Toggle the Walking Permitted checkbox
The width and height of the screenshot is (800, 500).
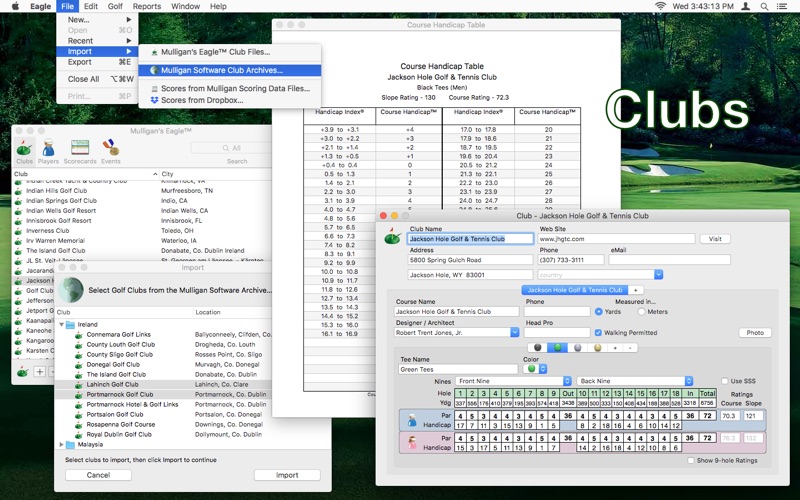598,333
